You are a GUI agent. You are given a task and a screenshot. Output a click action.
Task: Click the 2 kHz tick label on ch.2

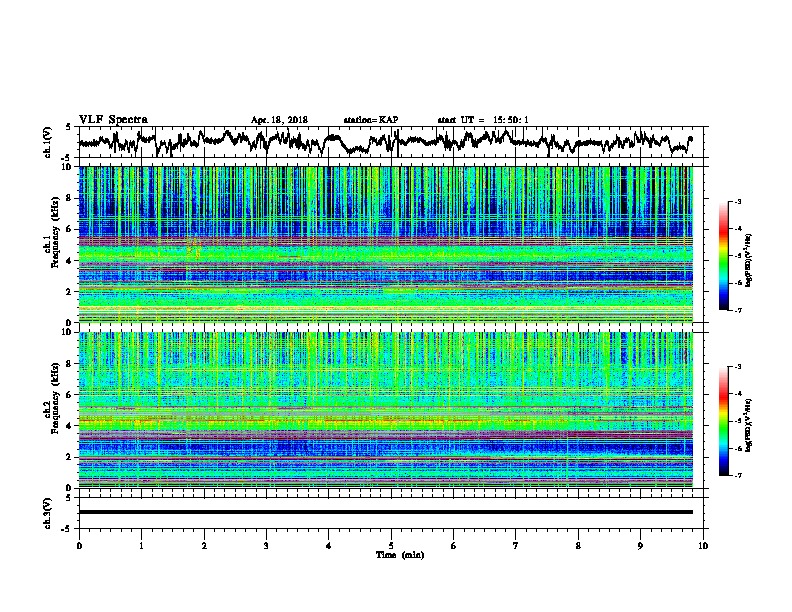(x=71, y=457)
